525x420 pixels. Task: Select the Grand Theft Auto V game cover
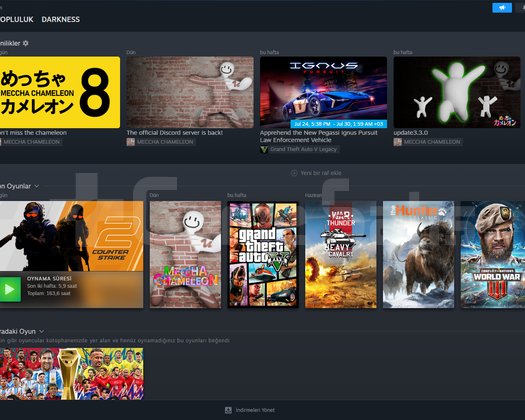(x=263, y=255)
